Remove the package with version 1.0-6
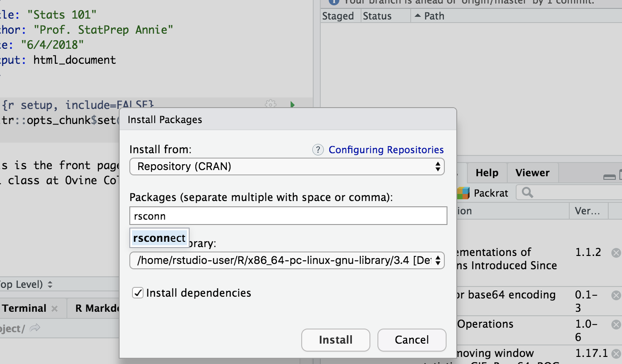Viewport: 622px width, 364px height. [x=616, y=325]
